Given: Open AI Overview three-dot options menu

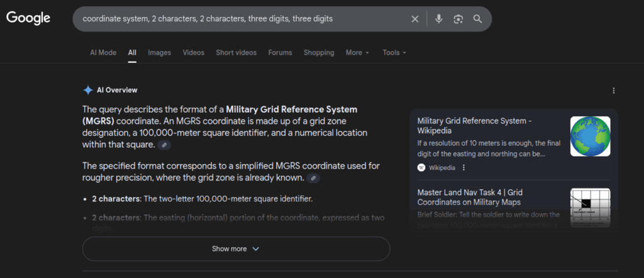Looking at the screenshot, I should pos(614,91).
